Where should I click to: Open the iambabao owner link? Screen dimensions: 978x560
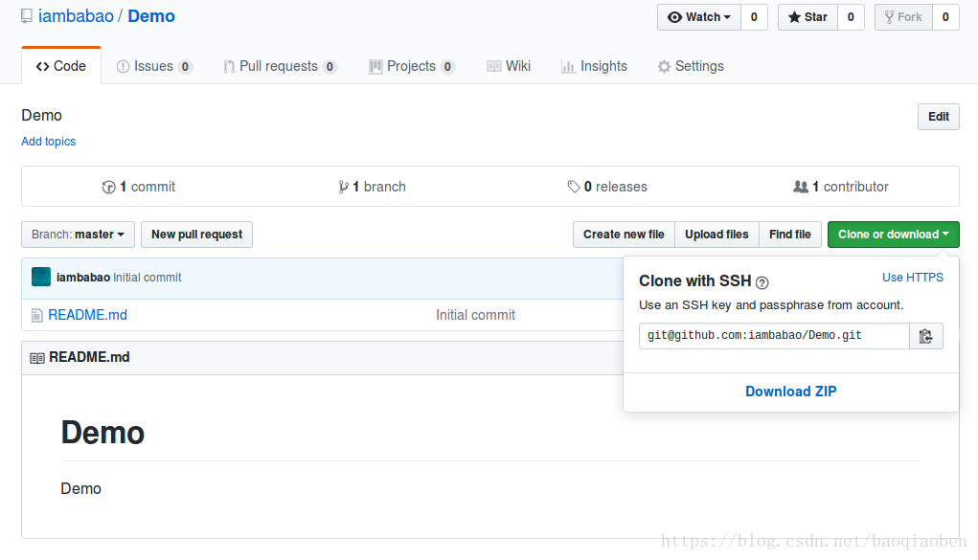point(76,16)
